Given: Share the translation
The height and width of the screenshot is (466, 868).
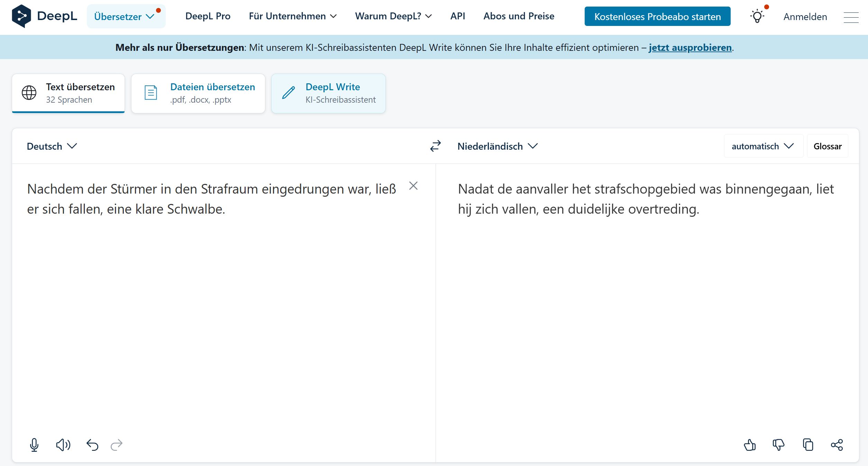Looking at the screenshot, I should (x=837, y=445).
